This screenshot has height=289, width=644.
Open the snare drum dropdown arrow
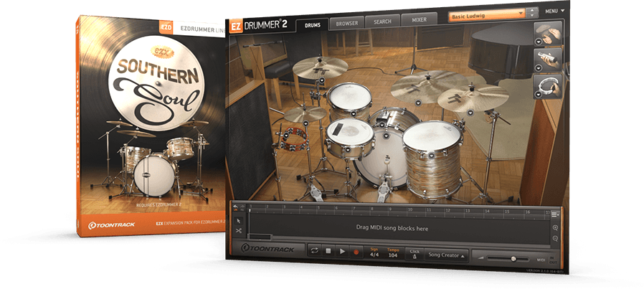coord(347,151)
